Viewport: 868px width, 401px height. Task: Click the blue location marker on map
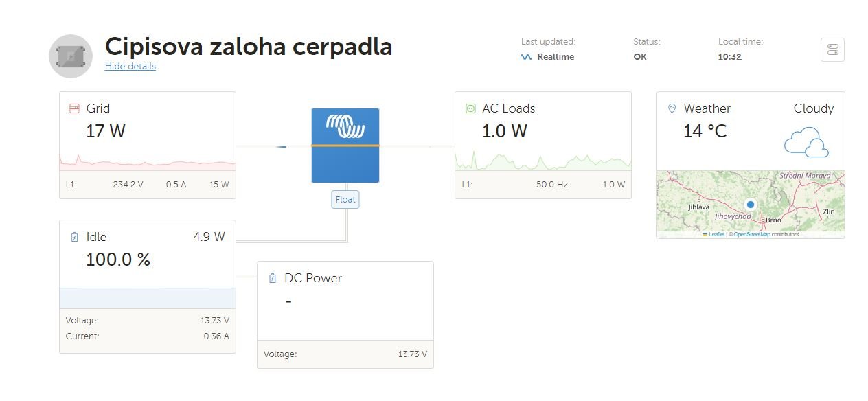[x=751, y=205]
